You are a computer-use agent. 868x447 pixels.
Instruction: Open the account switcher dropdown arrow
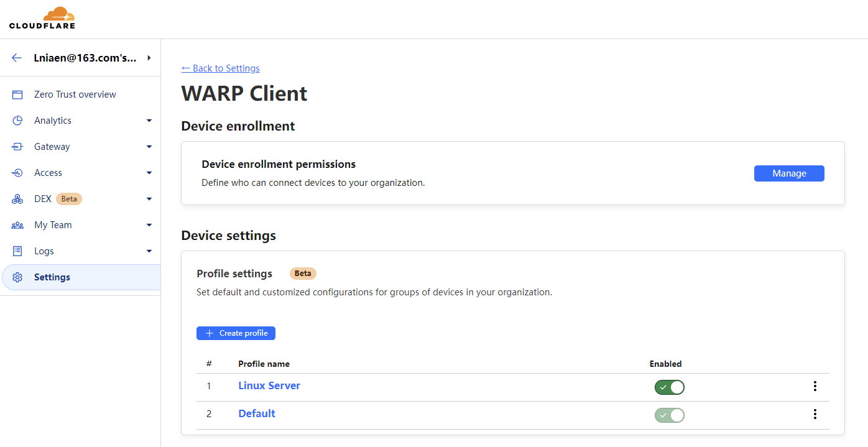(x=149, y=58)
